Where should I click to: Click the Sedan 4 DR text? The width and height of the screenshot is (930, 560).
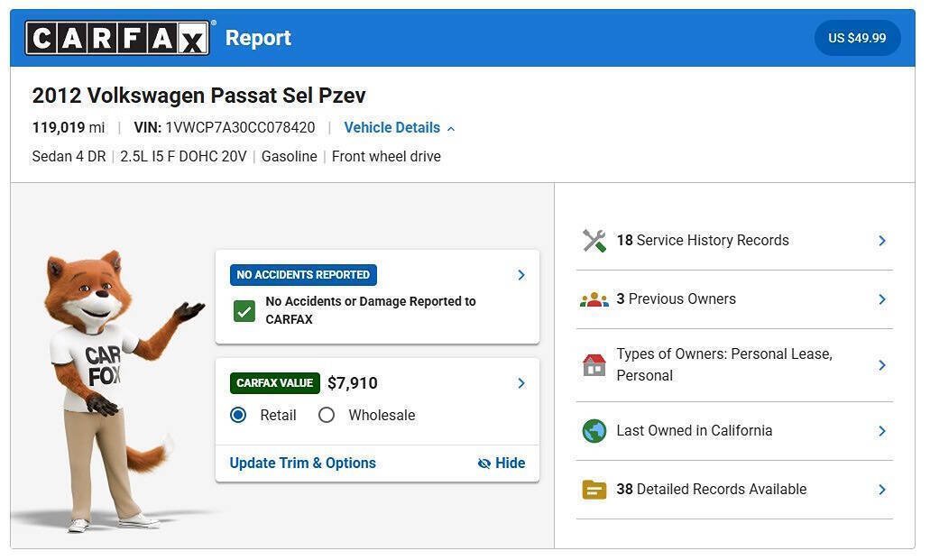69,157
